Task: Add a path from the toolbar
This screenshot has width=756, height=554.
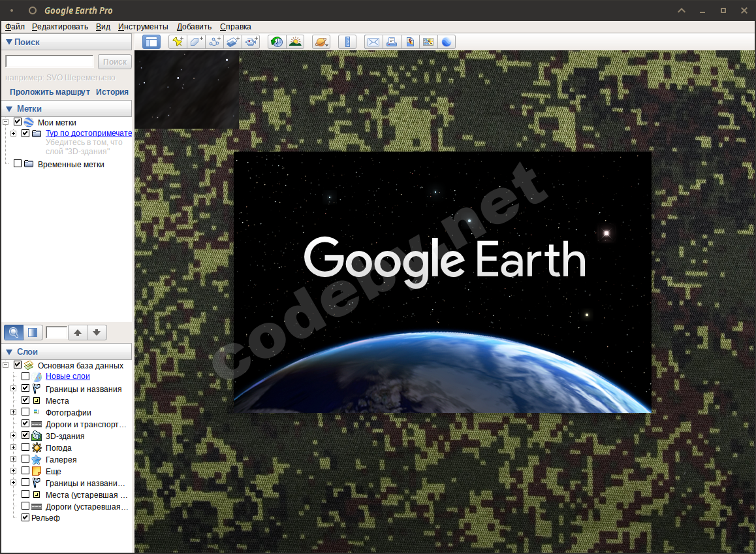Action: [x=214, y=42]
